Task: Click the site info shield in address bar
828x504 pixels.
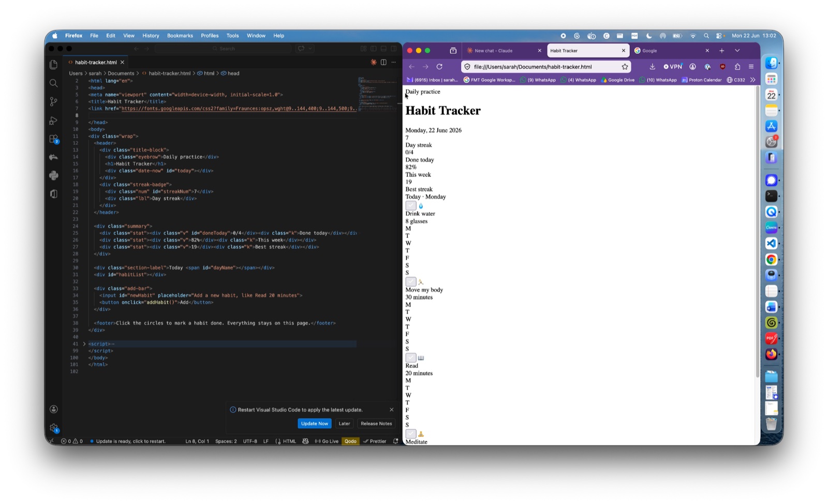Action: tap(467, 66)
